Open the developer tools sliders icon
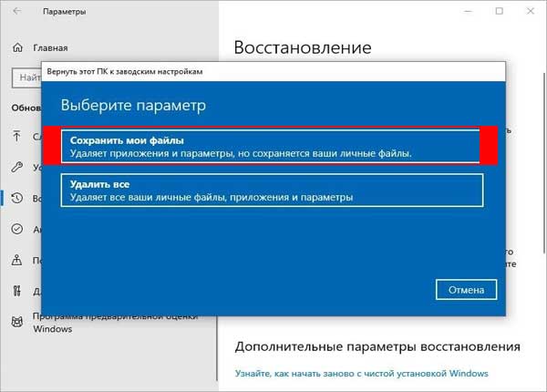The image size is (547, 392). coord(16,291)
